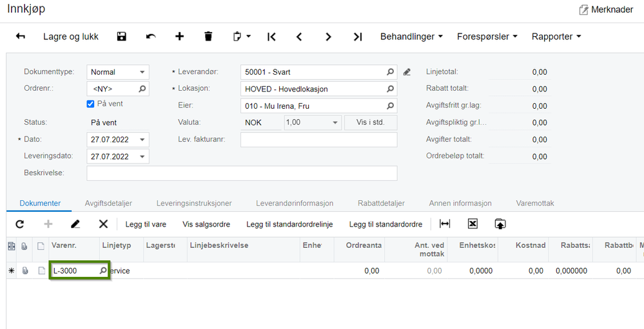Image resolution: width=644 pixels, height=329 pixels.
Task: Uncheck the På vent checkbox
Action: 91,104
